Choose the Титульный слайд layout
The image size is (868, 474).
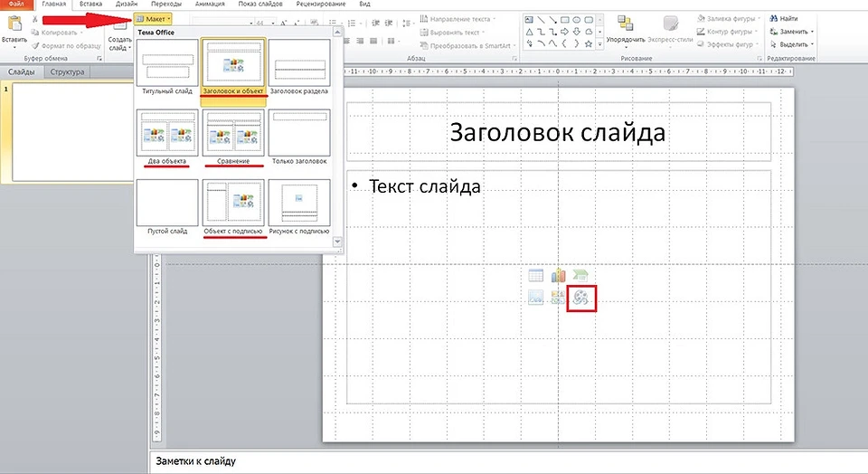point(167,67)
